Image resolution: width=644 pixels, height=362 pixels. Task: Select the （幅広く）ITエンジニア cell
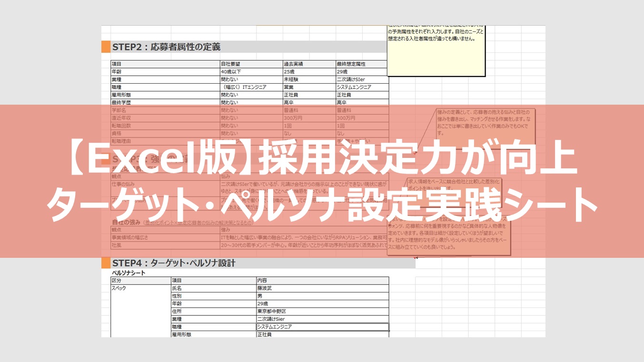click(251, 87)
